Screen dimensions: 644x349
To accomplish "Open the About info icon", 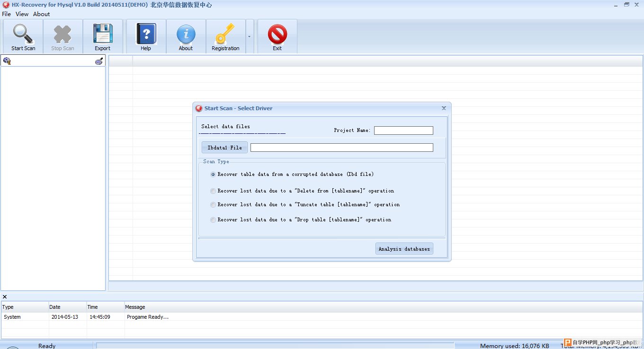I will pos(186,35).
